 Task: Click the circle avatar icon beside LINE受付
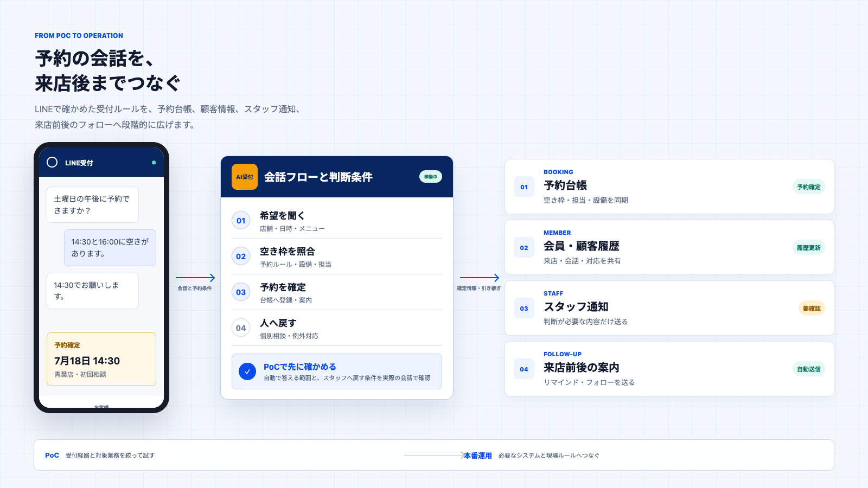[x=52, y=162]
